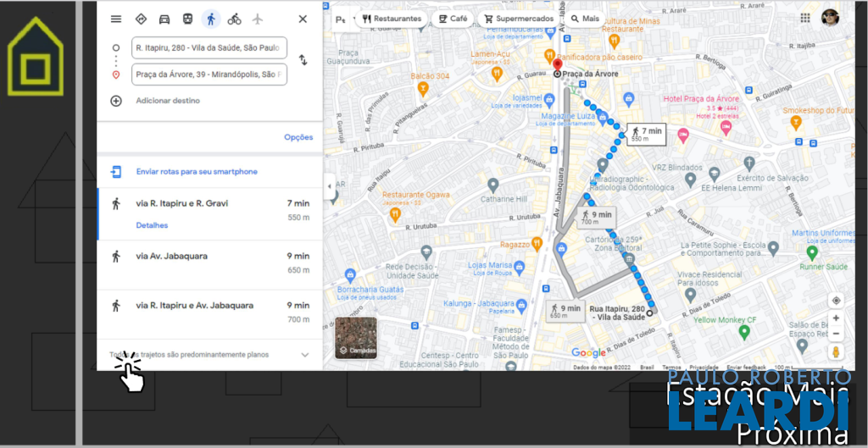
Task: Edit destination field Praça da Árvore, 39
Action: [x=209, y=75]
